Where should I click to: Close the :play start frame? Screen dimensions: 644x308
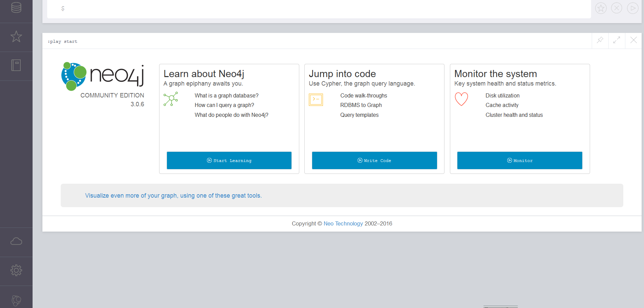coord(633,40)
